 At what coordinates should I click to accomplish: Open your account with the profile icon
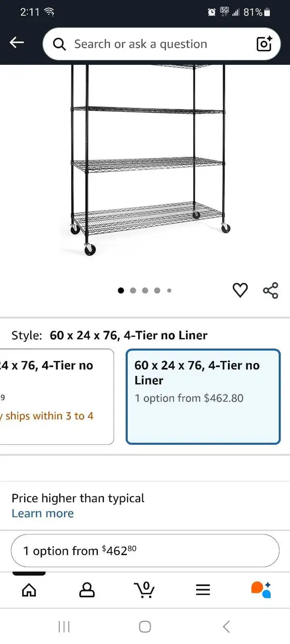[x=87, y=589]
